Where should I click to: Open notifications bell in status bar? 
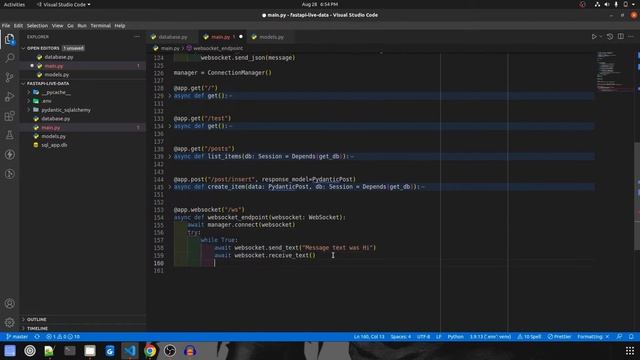pos(631,337)
